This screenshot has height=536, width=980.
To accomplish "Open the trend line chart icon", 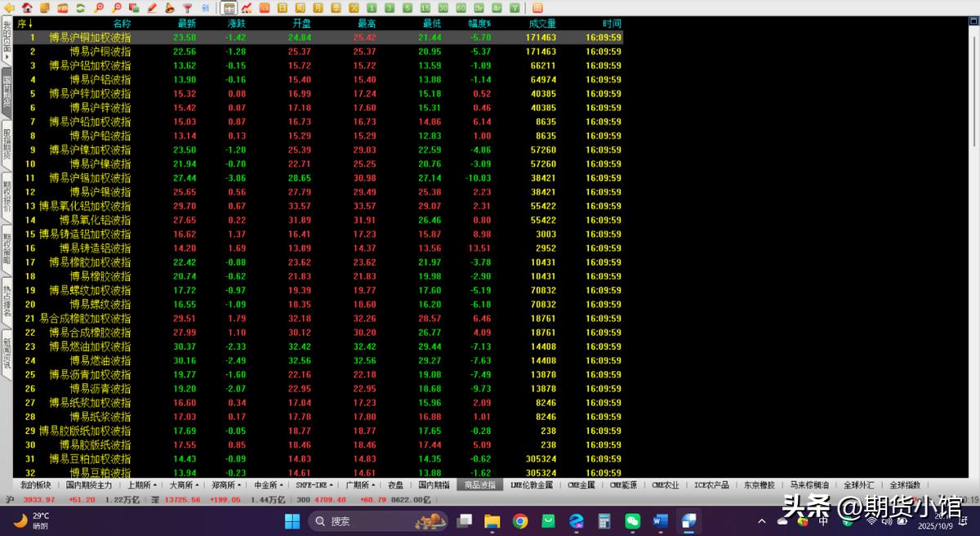I will pyautogui.click(x=247, y=7).
